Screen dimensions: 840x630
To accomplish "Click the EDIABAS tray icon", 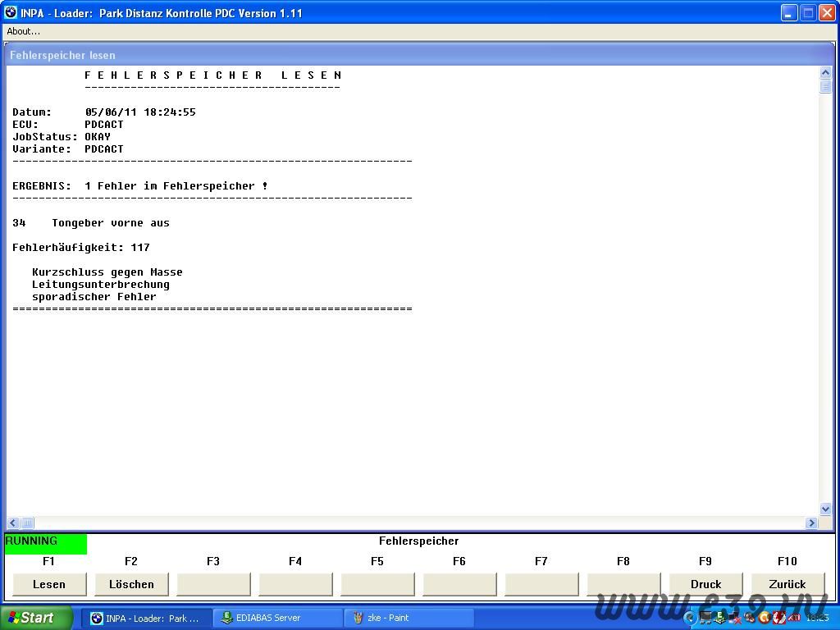I will [x=719, y=618].
